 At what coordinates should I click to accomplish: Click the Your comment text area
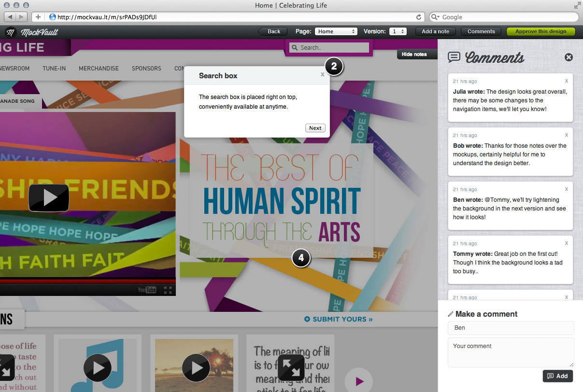[511, 352]
